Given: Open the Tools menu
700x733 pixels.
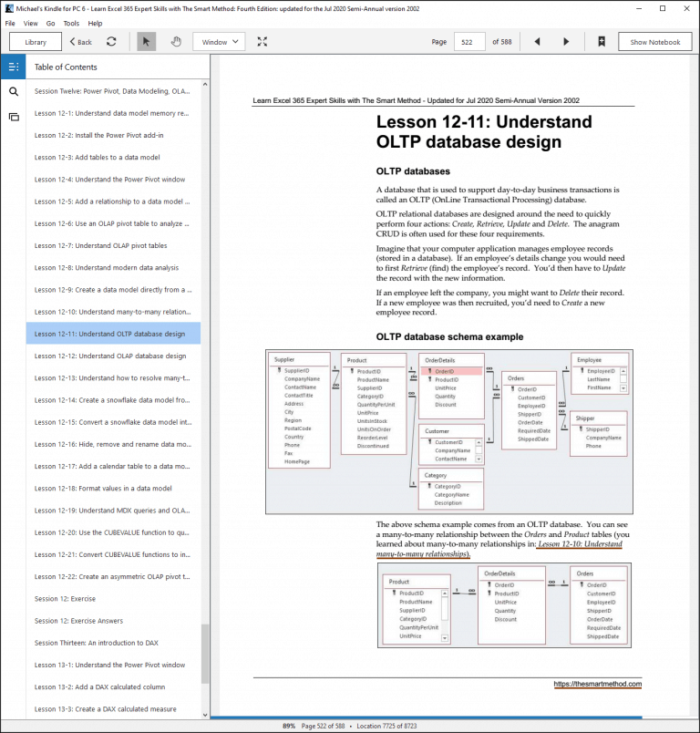Looking at the screenshot, I should (71, 23).
